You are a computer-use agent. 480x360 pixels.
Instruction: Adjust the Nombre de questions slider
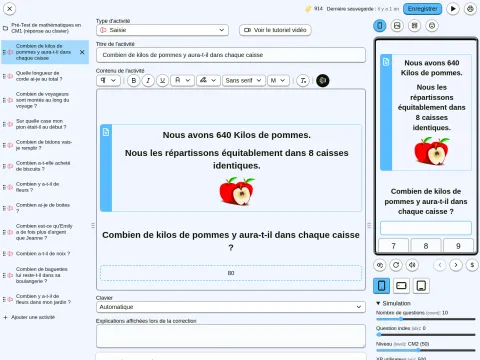(426, 319)
